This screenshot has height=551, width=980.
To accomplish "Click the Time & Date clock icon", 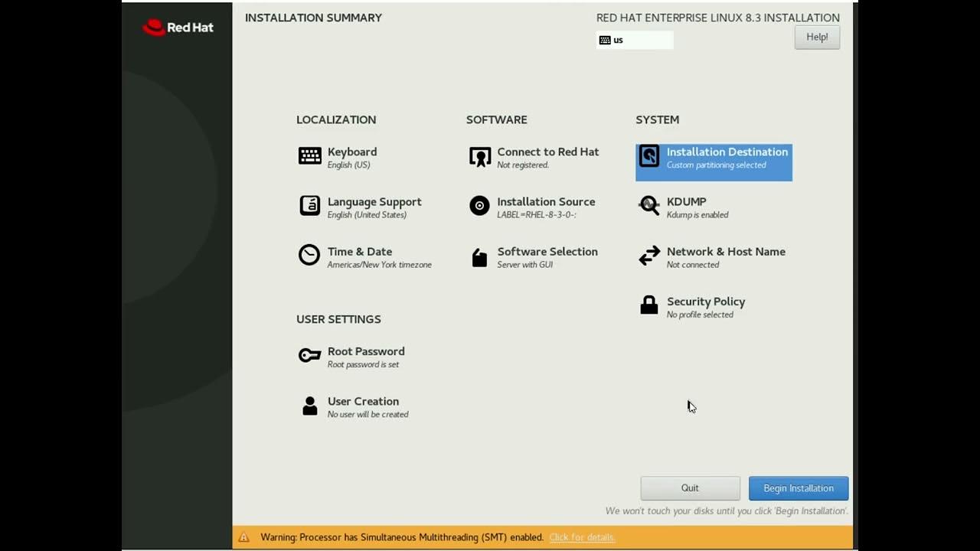I will coord(309,255).
